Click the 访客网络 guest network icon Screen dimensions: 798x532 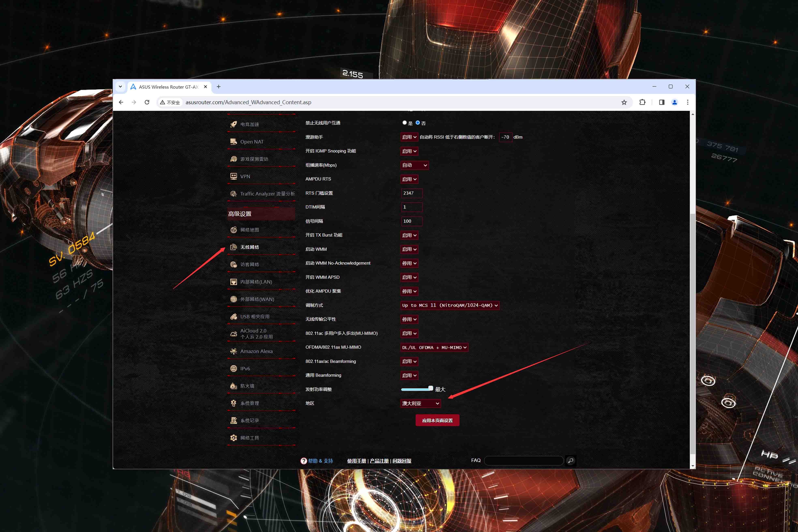[x=233, y=265]
